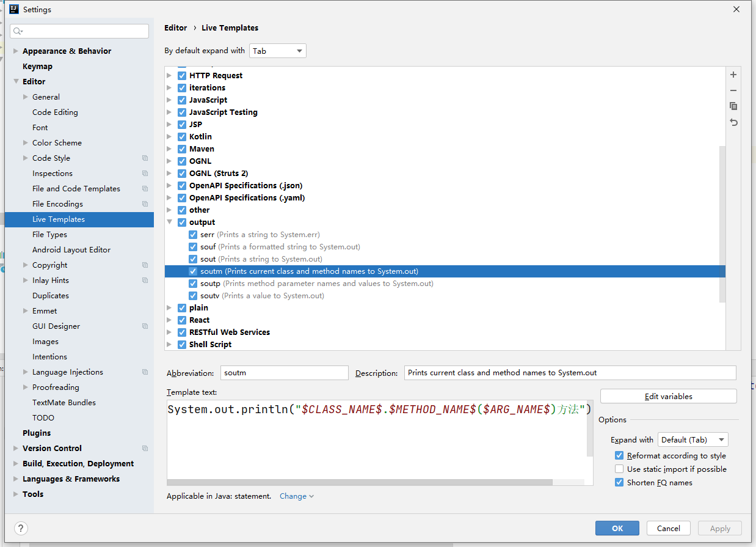Click the OK button
The width and height of the screenshot is (756, 547).
click(617, 528)
